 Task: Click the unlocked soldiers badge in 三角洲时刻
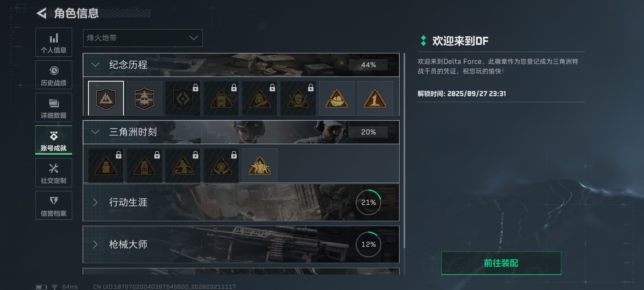[x=259, y=165]
